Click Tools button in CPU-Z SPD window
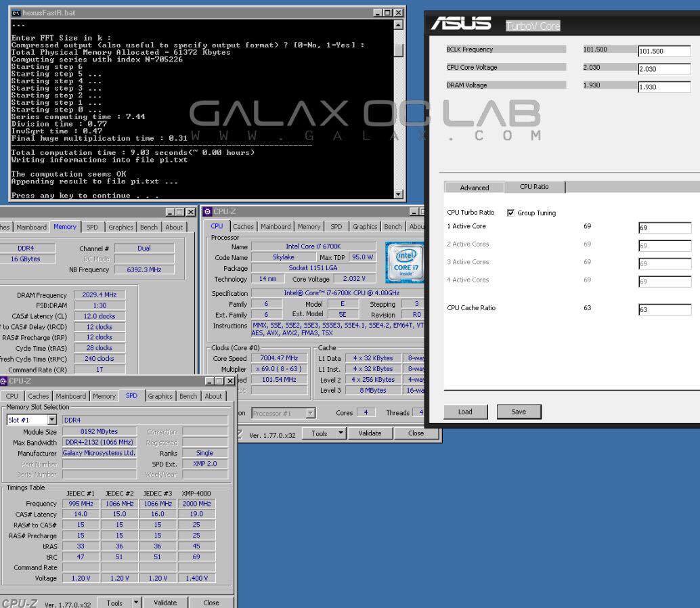This screenshot has width=700, height=608. (x=114, y=602)
